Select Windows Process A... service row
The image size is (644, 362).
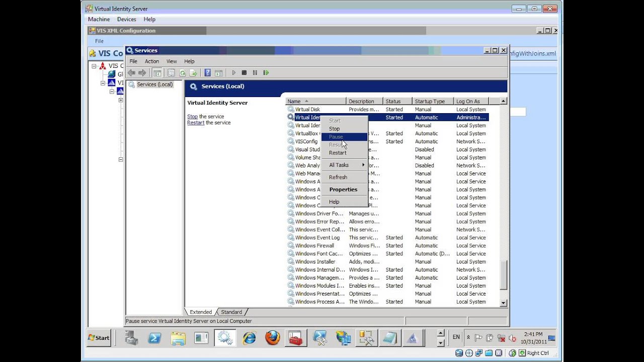[x=387, y=302]
